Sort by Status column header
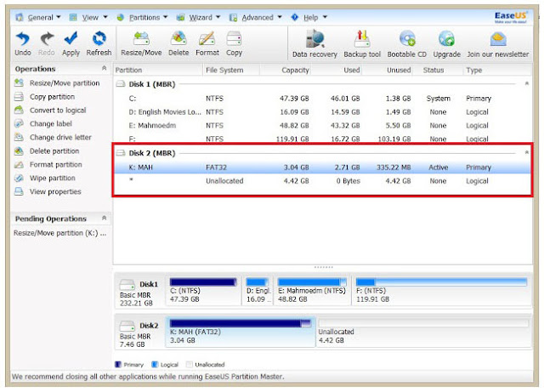Viewport: 544px width, 392px height. (x=439, y=70)
